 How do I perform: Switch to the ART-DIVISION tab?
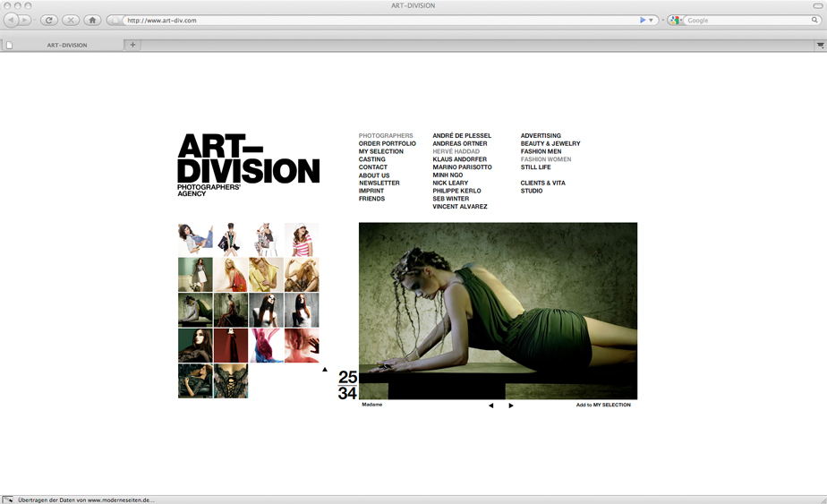coord(67,45)
